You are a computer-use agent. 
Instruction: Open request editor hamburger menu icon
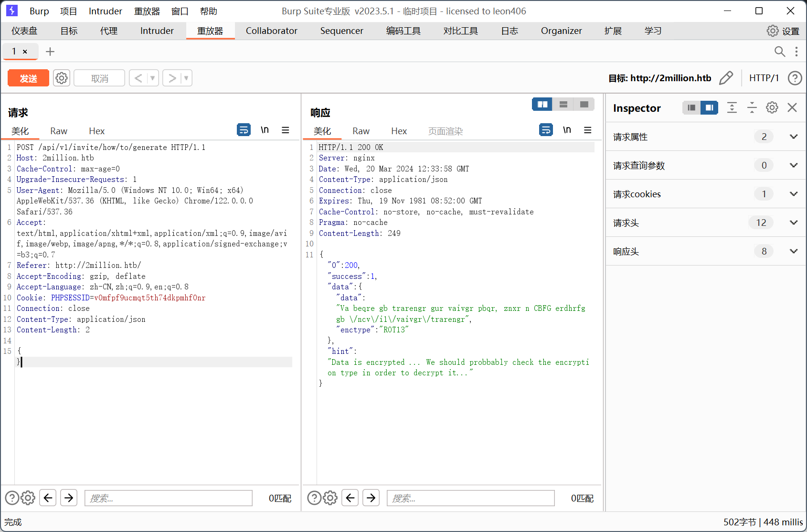[x=286, y=130]
